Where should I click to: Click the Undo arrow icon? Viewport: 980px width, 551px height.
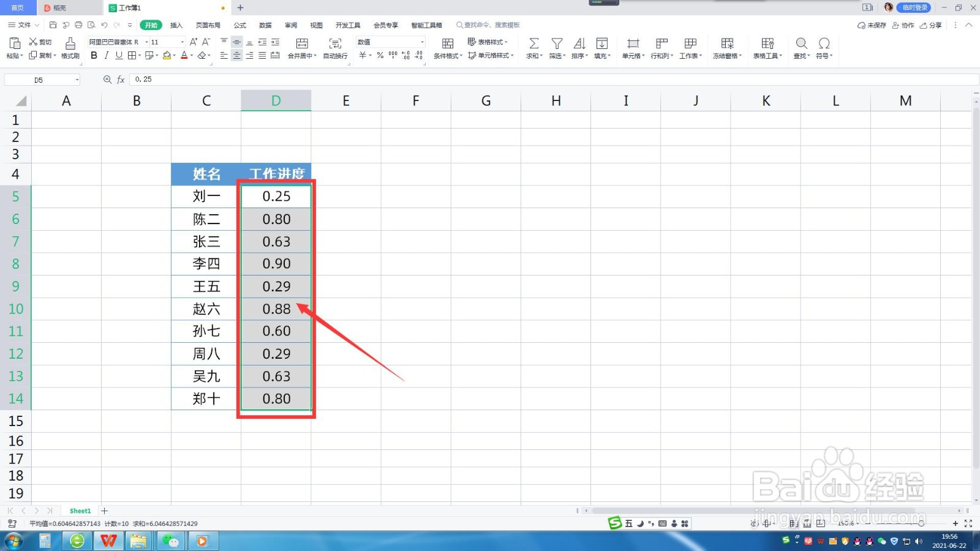(x=104, y=25)
